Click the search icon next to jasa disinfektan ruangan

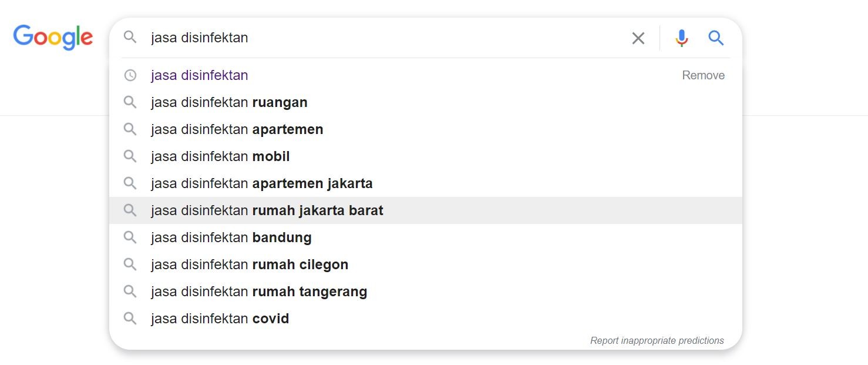(x=130, y=102)
